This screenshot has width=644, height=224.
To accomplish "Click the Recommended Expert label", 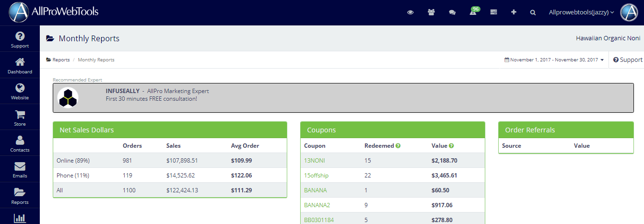I will (x=77, y=80).
